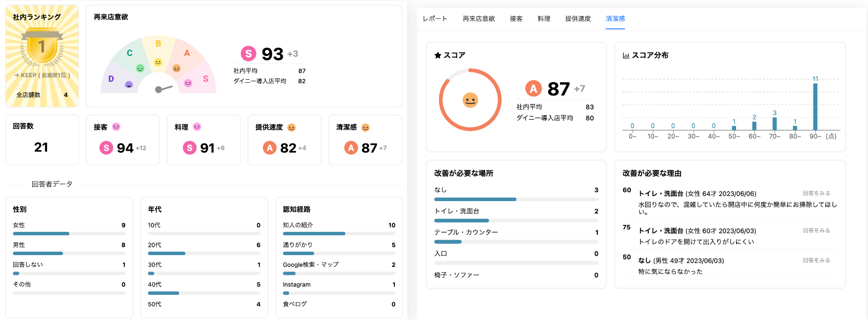The width and height of the screenshot is (868, 320).
Task: Click the chart icon beside スコア分布
Action: [626, 55]
